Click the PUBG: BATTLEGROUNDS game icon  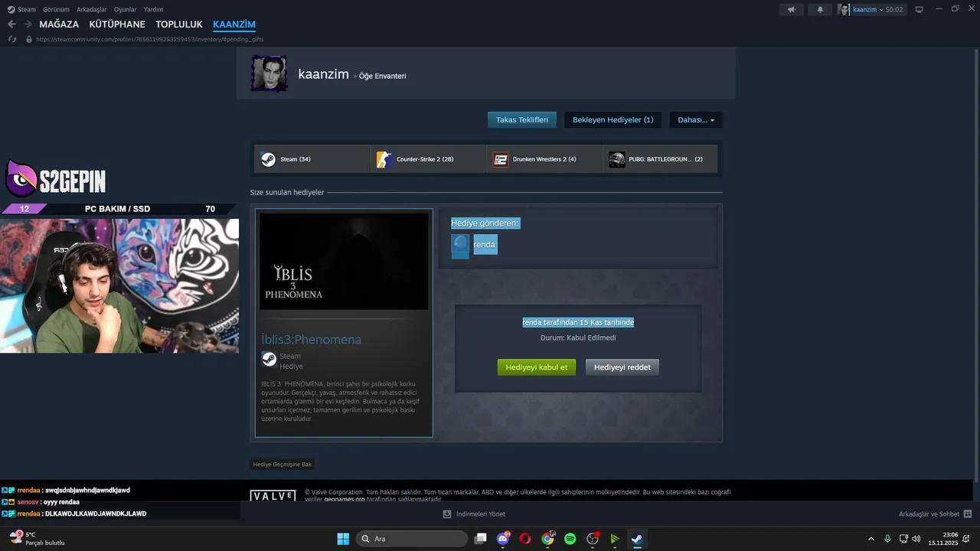[x=616, y=159]
